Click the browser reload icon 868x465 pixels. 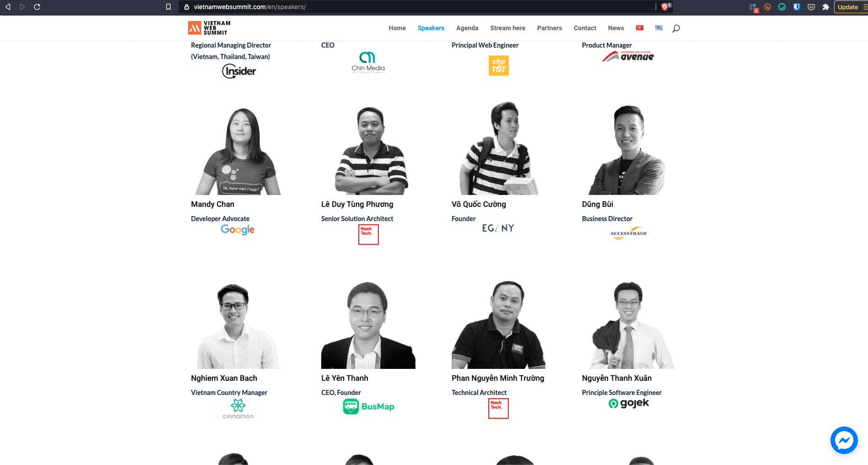37,7
